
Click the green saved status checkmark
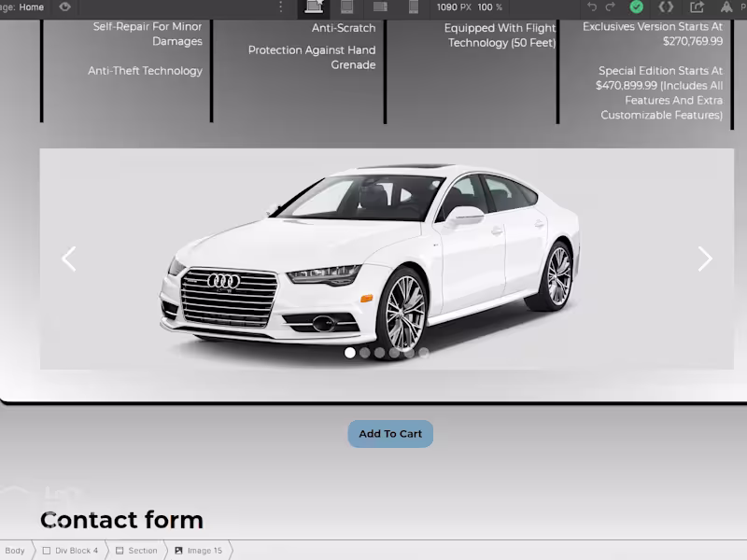[x=637, y=7]
